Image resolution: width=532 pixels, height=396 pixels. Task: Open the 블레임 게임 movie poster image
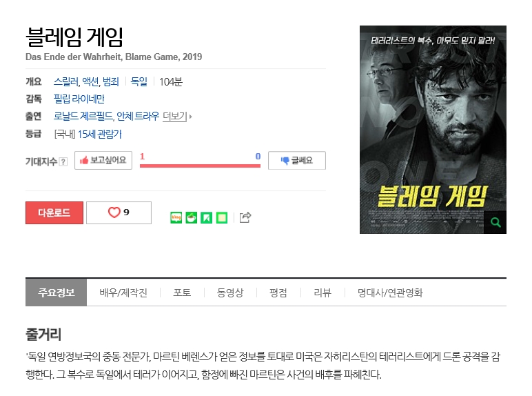coord(433,130)
